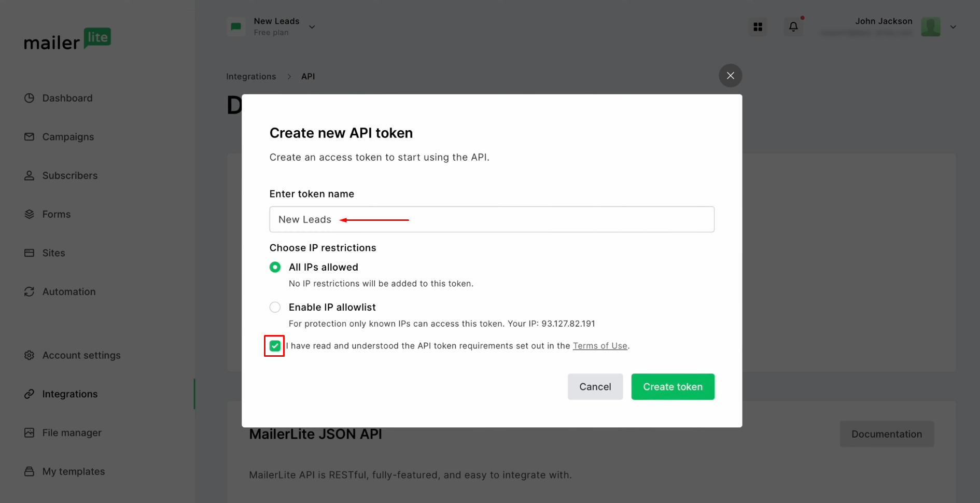This screenshot has width=980, height=503.
Task: Click the File manager image icon
Action: [30, 432]
